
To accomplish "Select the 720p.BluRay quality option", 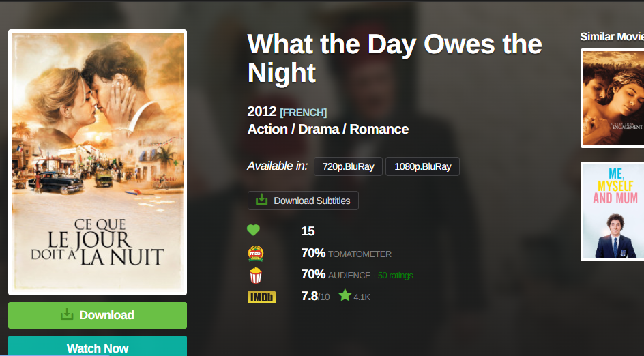I will (348, 166).
